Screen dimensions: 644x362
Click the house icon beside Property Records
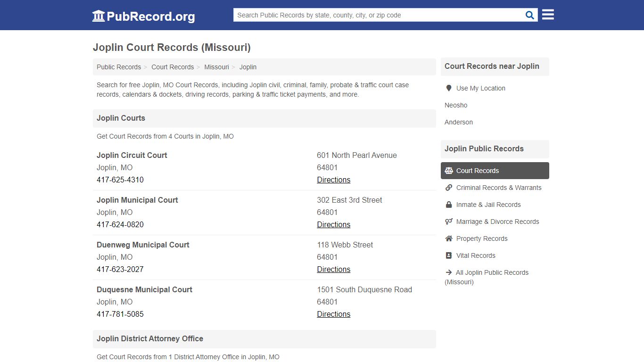click(449, 239)
